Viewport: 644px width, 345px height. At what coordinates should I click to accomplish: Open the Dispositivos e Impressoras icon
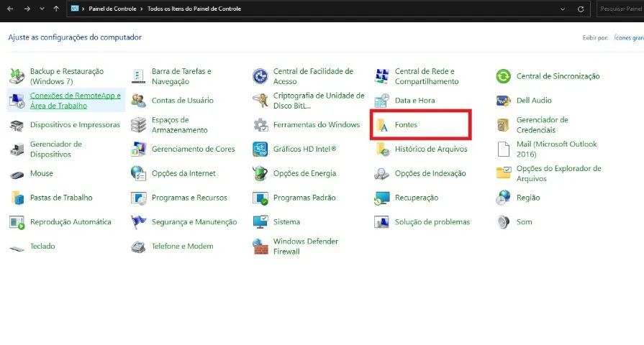click(17, 125)
